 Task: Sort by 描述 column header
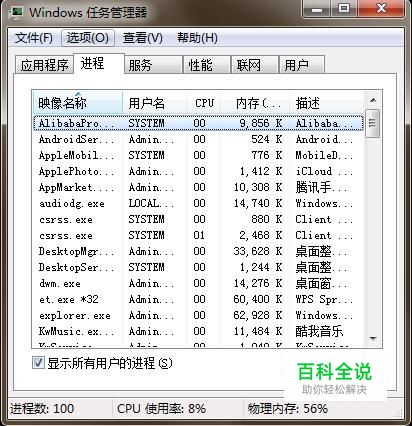327,103
